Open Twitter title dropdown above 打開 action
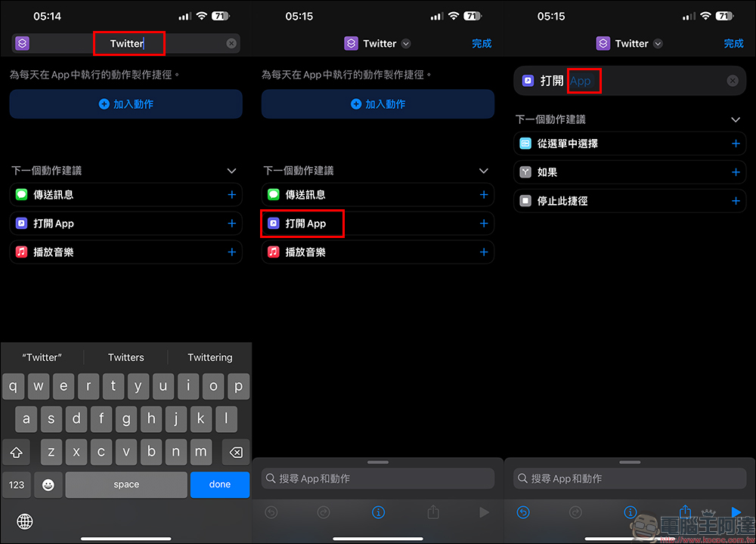This screenshot has width=756, height=544. pos(658,44)
